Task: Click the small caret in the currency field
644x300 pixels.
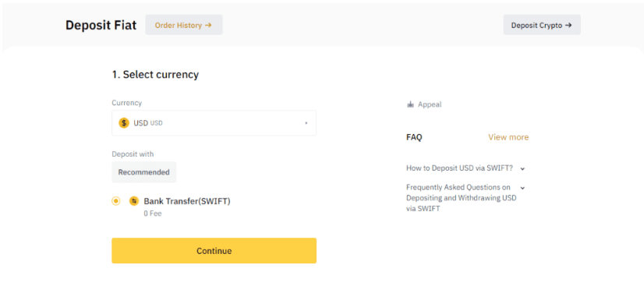Action: click(306, 123)
